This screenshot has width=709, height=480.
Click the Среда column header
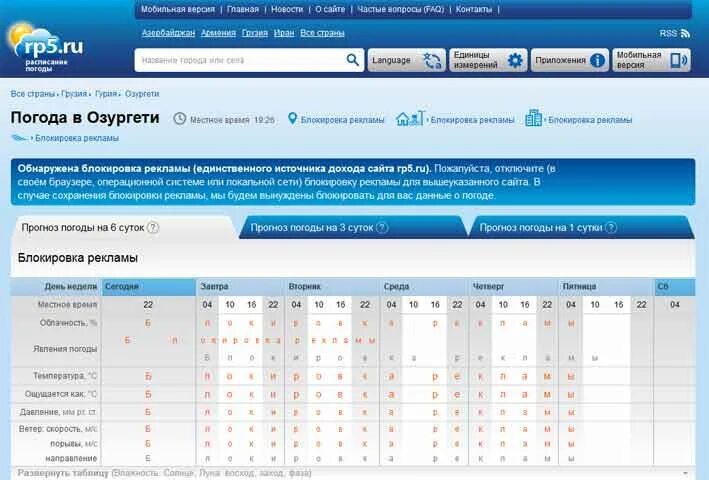(425, 287)
